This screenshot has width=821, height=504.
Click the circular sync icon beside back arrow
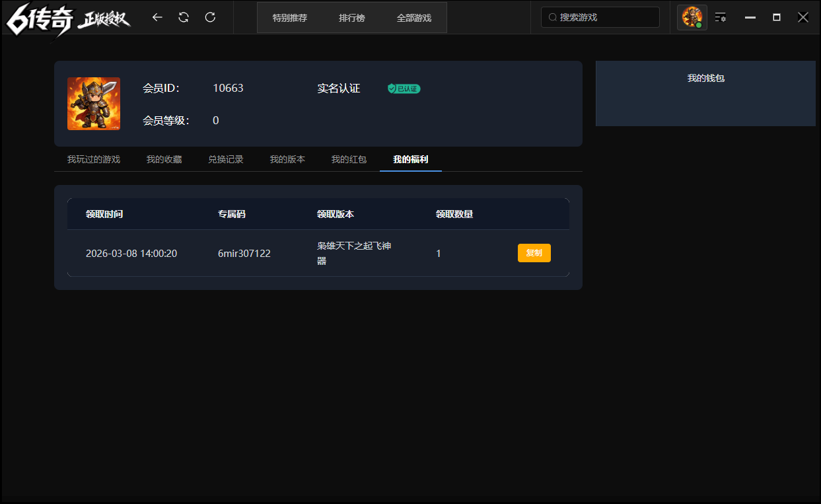184,17
